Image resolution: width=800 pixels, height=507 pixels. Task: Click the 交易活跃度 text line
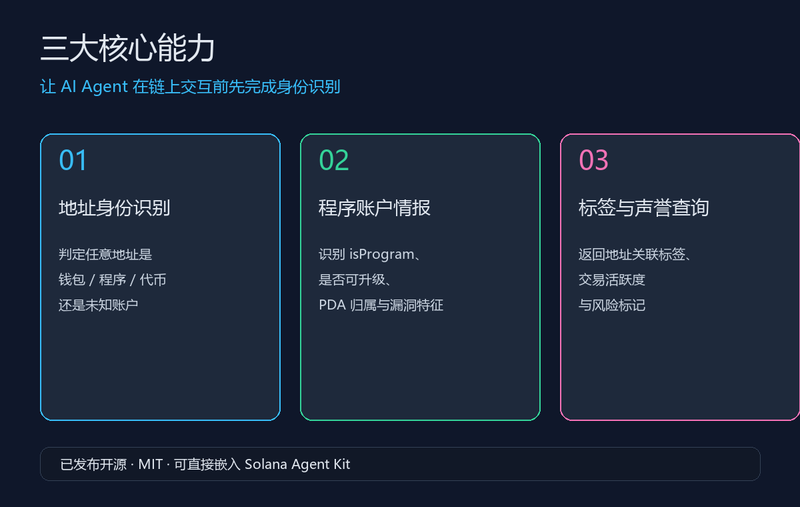click(x=612, y=280)
